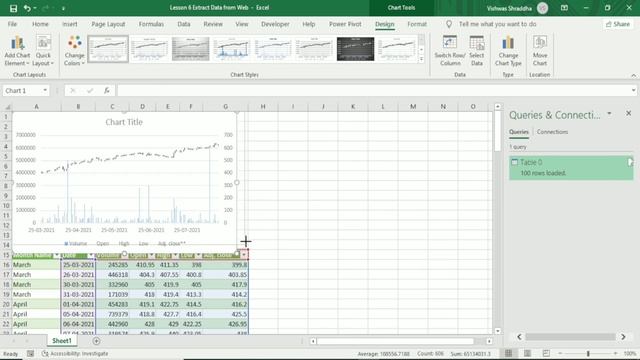Screen dimensions: 640x360
Task: Select first chart style thumbnail
Action: [x=108, y=49]
